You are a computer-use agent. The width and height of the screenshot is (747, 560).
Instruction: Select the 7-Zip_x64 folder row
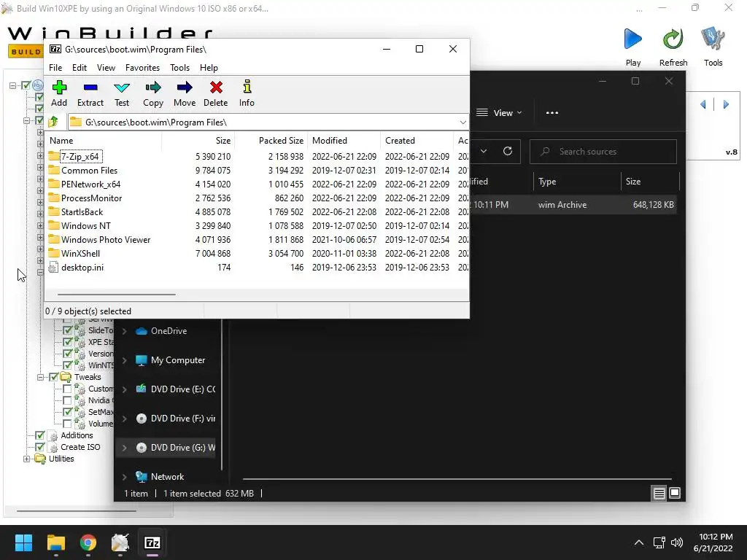click(256, 156)
